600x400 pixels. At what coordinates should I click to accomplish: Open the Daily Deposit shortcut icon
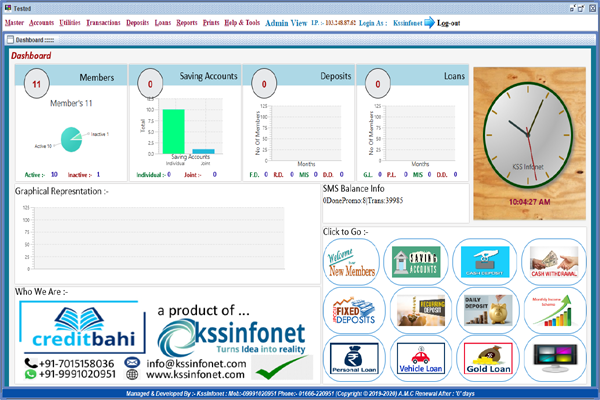[488, 310]
